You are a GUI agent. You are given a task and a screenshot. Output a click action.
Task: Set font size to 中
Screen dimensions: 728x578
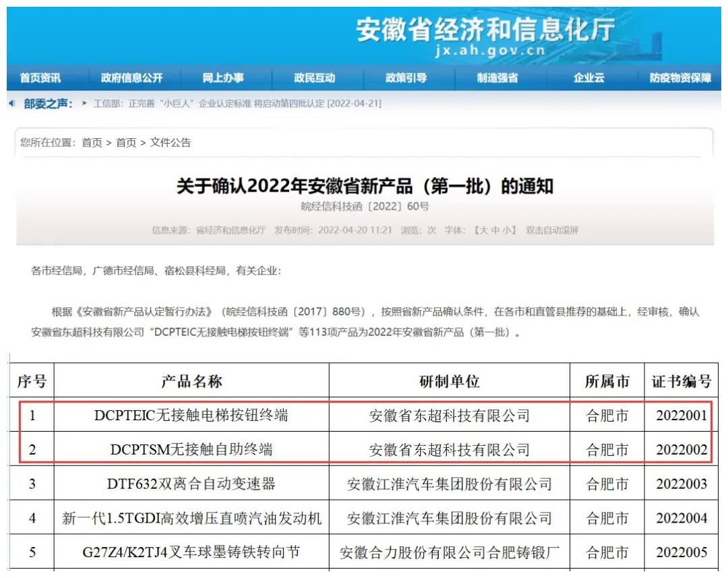tap(495, 230)
